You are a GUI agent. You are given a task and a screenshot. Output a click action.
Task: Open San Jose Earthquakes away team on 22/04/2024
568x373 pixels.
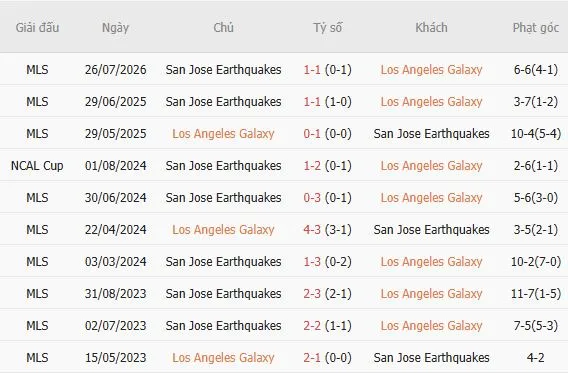point(431,230)
